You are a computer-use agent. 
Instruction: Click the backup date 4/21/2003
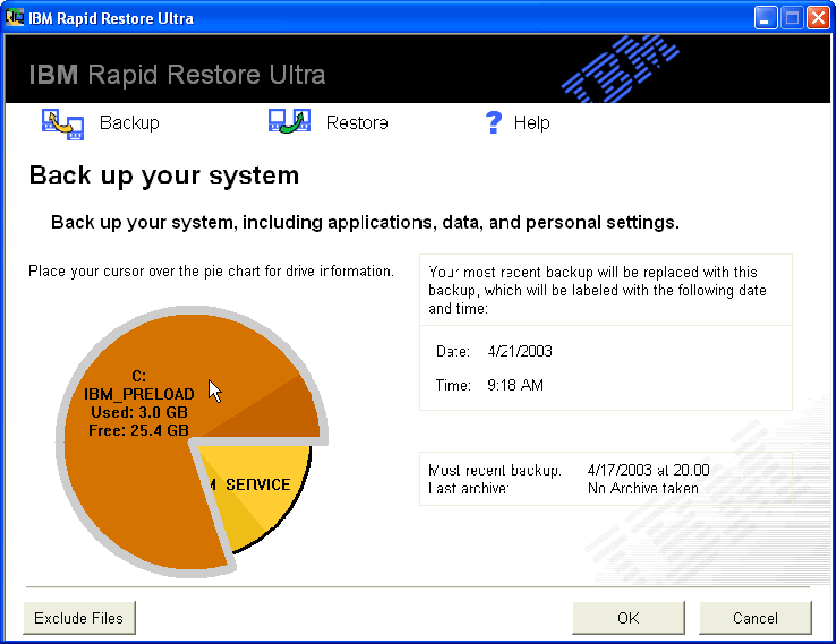[x=520, y=351]
